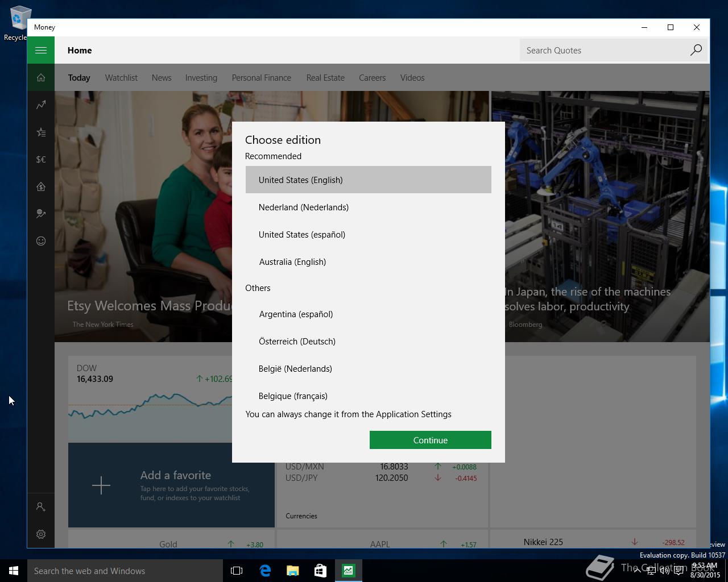This screenshot has width=728, height=582.
Task: Open the Investing tab
Action: pyautogui.click(x=201, y=77)
